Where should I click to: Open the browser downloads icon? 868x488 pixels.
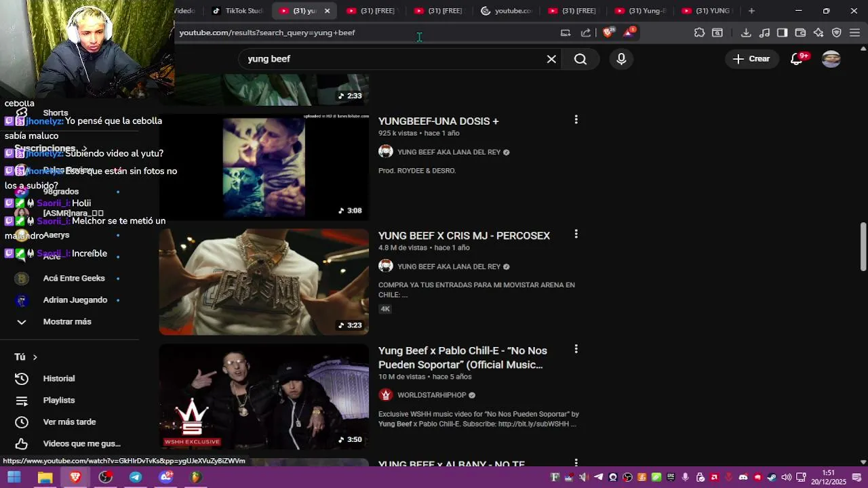tap(746, 33)
